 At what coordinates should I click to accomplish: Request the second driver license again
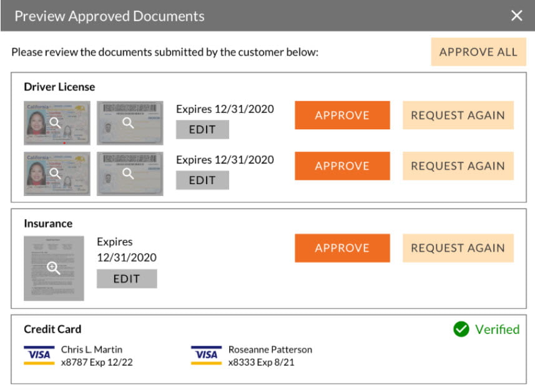click(458, 166)
